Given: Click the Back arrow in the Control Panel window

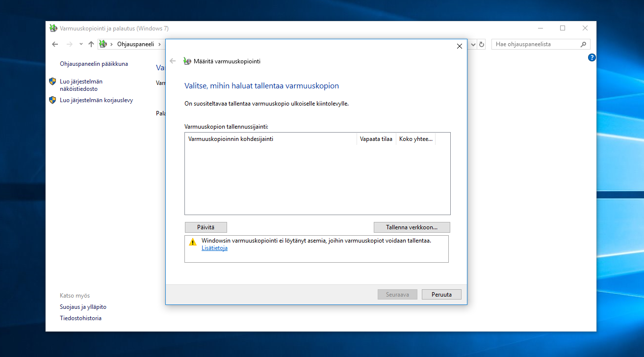Looking at the screenshot, I should pyautogui.click(x=55, y=44).
